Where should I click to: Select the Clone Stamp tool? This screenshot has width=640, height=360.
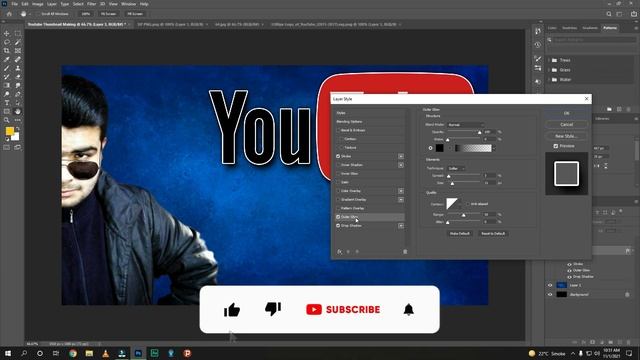click(18, 68)
